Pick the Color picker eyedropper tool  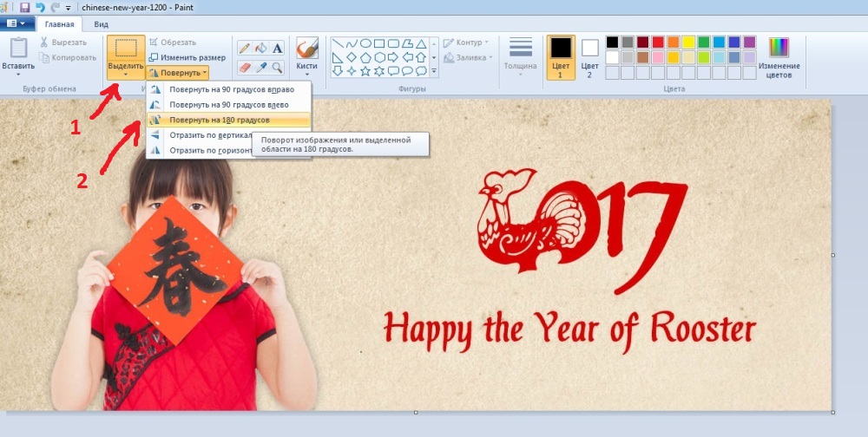260,67
